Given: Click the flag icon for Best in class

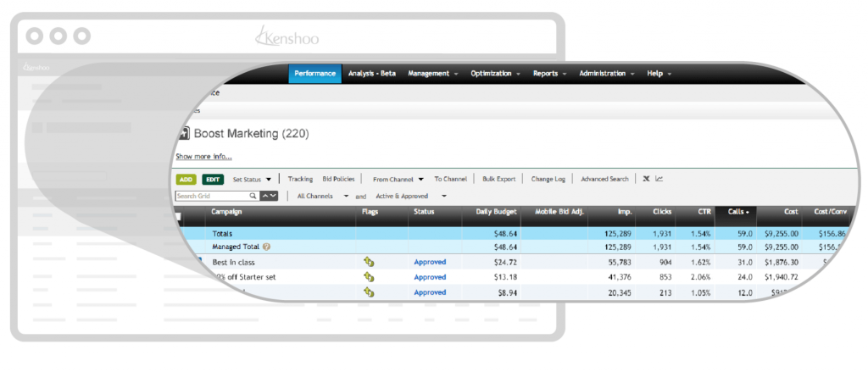Looking at the screenshot, I should click(x=369, y=262).
